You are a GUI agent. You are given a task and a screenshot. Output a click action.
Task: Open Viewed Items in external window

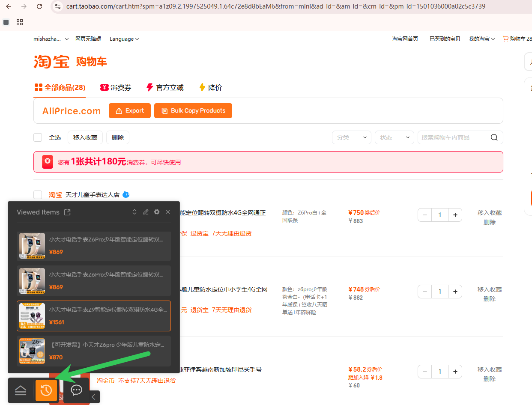click(x=67, y=212)
